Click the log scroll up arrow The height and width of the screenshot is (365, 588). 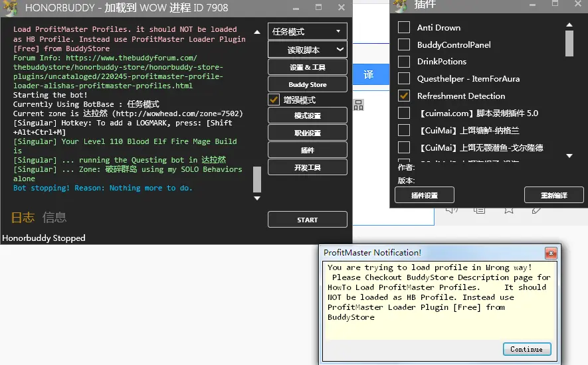pyautogui.click(x=257, y=33)
